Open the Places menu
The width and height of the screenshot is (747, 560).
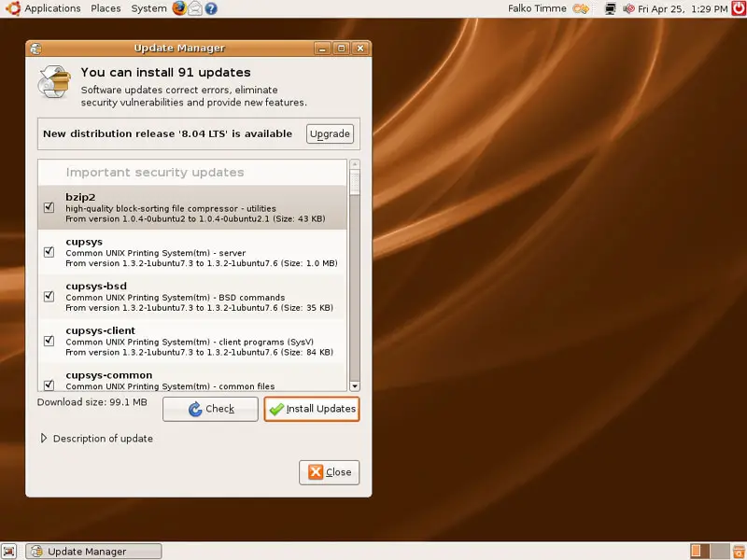tap(106, 8)
